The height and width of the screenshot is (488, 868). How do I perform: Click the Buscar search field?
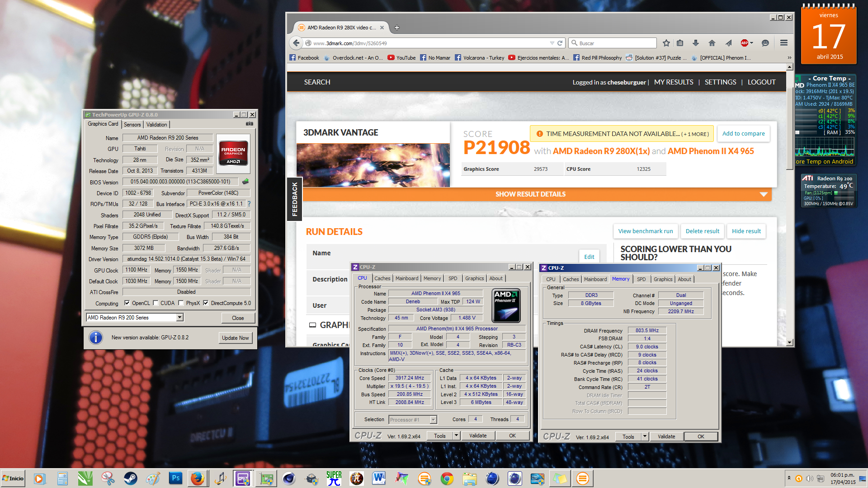[613, 43]
